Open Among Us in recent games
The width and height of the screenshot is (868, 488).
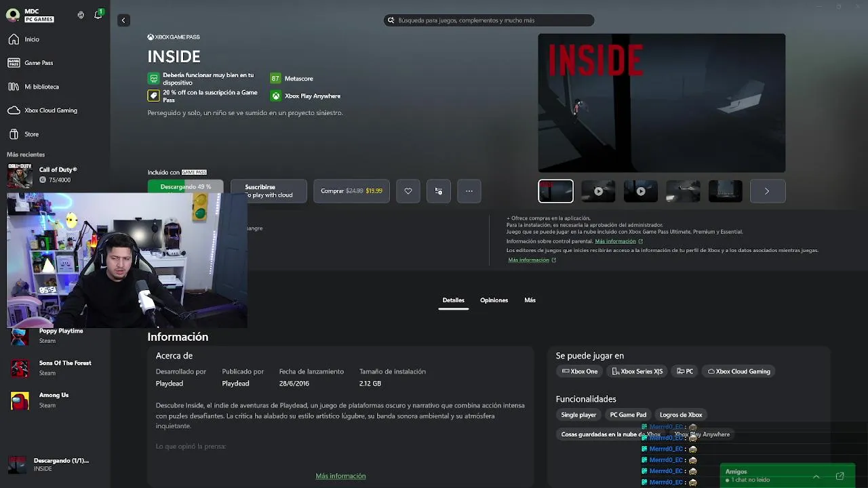point(55,400)
